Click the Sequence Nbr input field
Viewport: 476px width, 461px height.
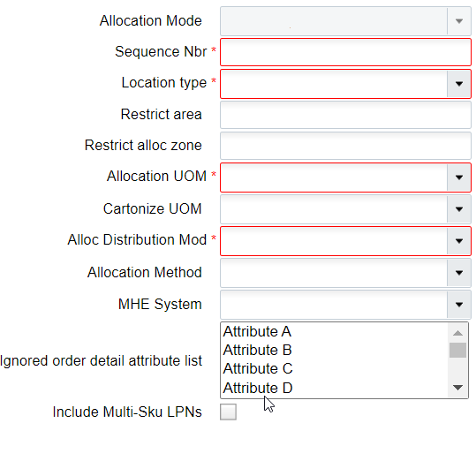pos(345,52)
